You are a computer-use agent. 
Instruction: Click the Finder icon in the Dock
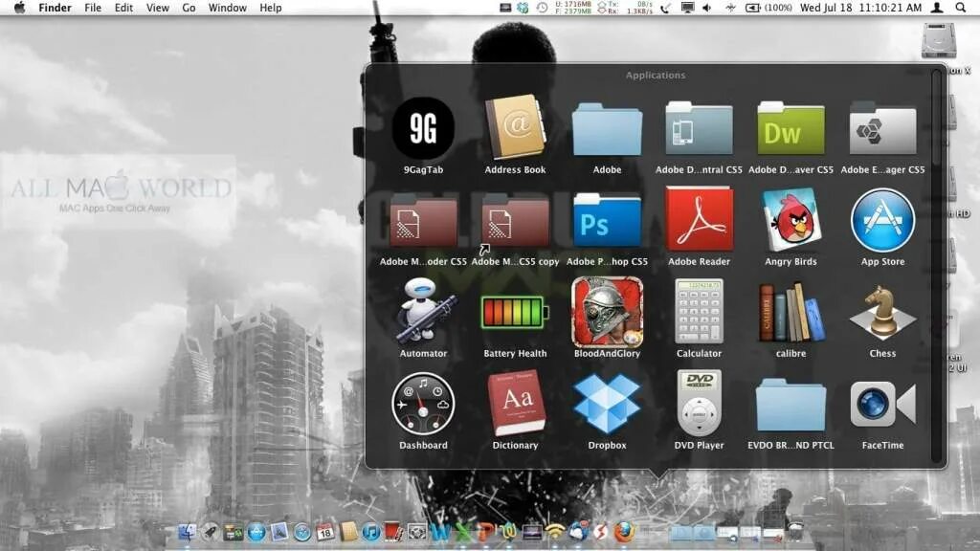pos(187,532)
